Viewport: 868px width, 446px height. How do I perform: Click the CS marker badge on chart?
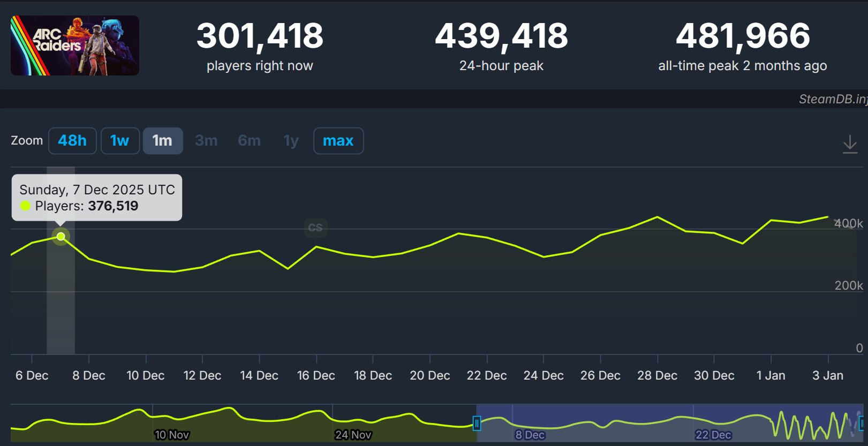pos(315,228)
